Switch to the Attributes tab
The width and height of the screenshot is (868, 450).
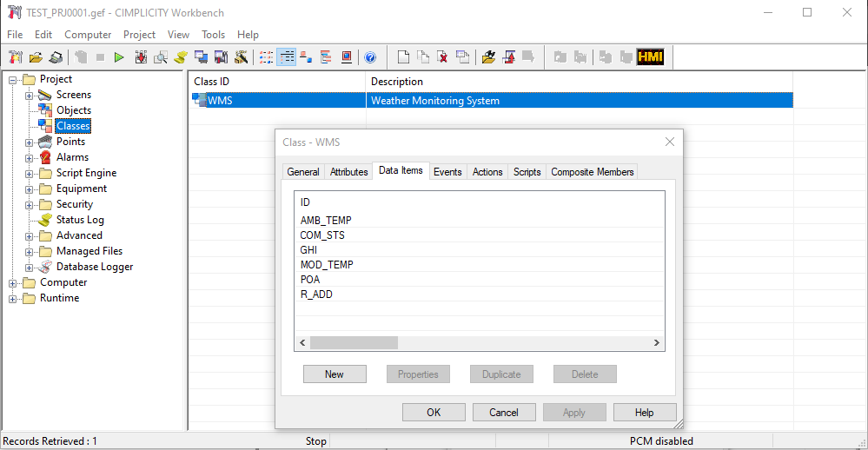coord(348,172)
